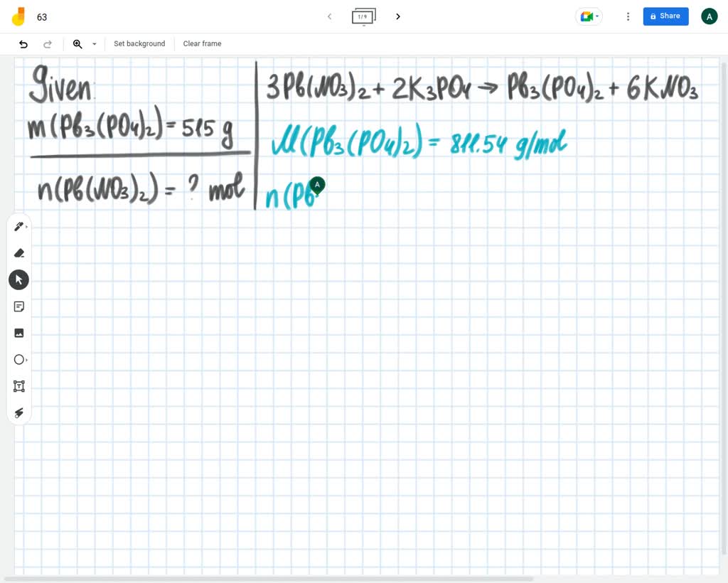Expand the pen tool options
Viewport: 728px width, 583px height.
(x=26, y=226)
